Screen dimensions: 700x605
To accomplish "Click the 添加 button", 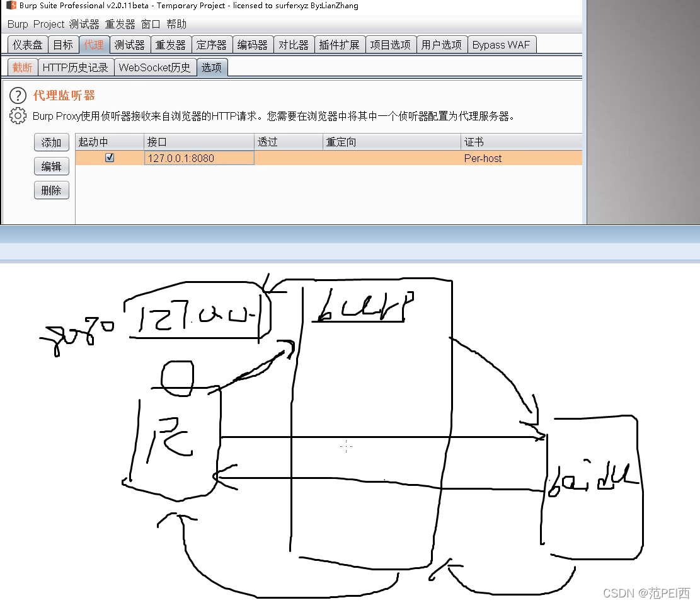I will [51, 142].
